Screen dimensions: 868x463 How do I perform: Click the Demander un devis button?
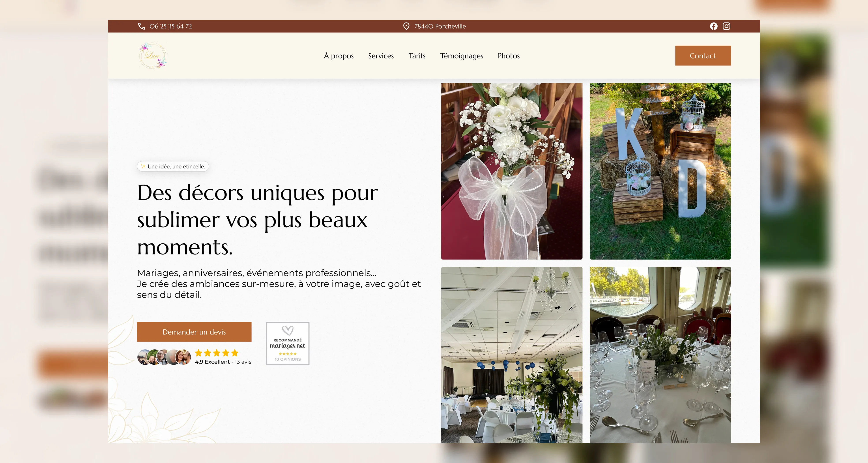[x=194, y=332]
